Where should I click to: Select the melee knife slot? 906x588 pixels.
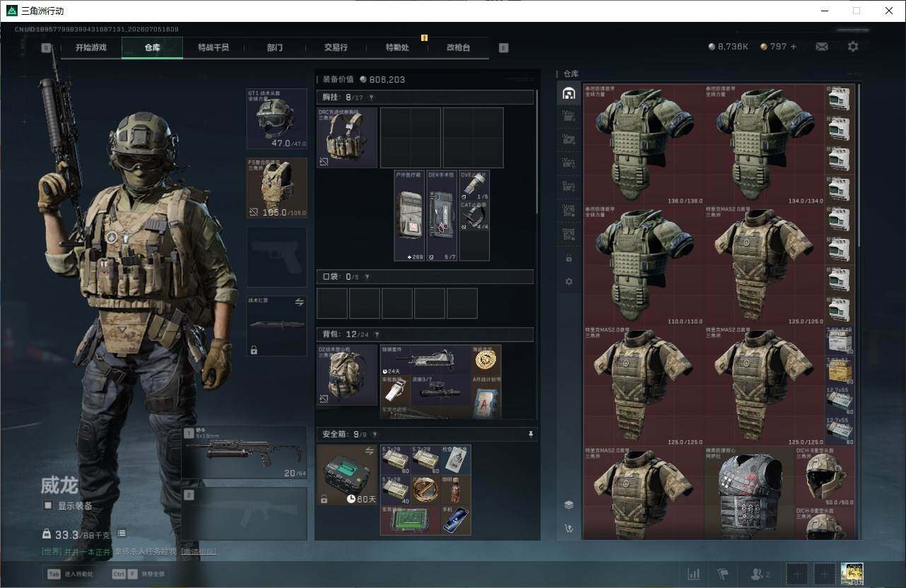coord(276,327)
